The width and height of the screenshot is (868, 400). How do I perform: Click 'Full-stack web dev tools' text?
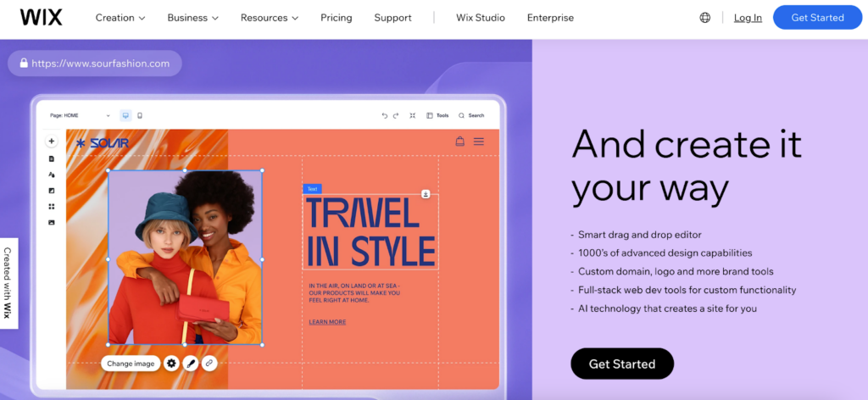tap(687, 289)
